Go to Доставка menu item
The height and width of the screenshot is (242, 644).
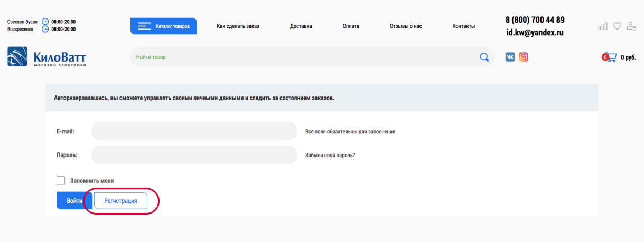[301, 26]
